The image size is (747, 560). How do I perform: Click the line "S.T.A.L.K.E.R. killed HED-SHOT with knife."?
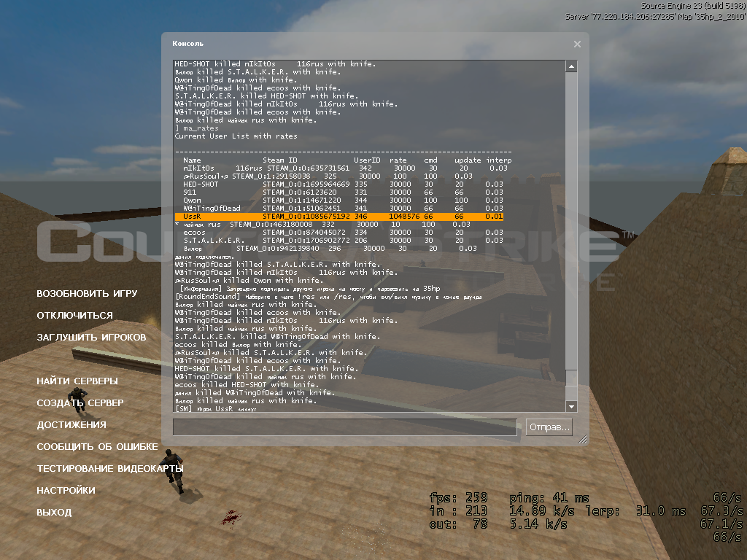266,96
